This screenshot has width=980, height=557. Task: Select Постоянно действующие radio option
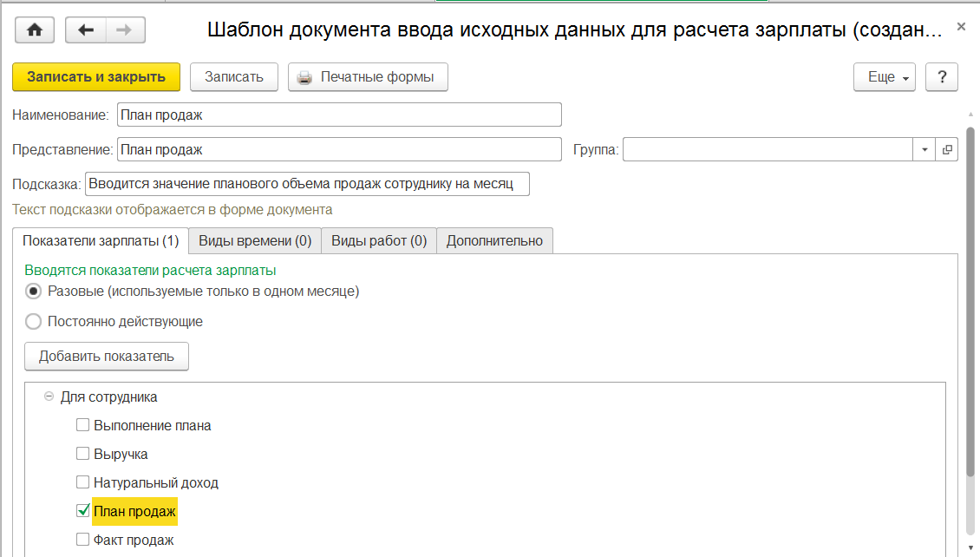click(x=34, y=322)
